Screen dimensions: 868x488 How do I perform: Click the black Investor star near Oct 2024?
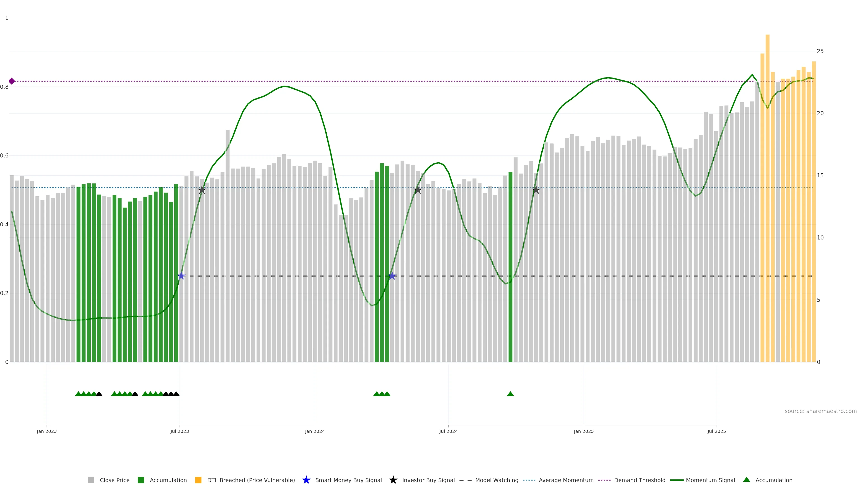(536, 190)
